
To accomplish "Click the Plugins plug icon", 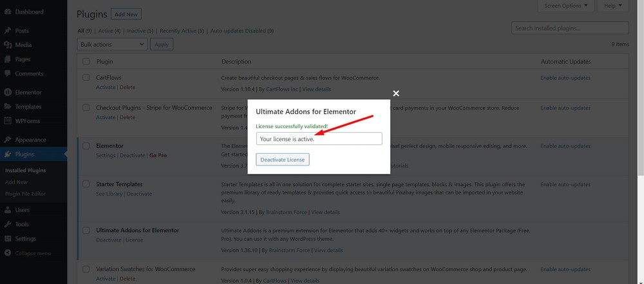I will coord(7,155).
